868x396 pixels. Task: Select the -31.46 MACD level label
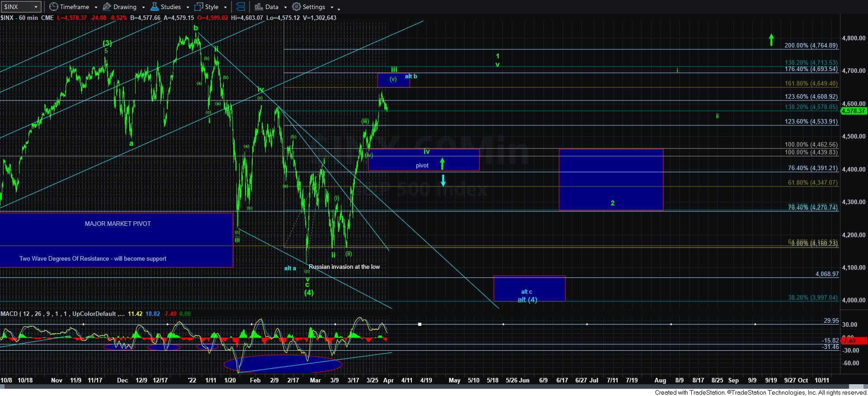click(x=830, y=347)
